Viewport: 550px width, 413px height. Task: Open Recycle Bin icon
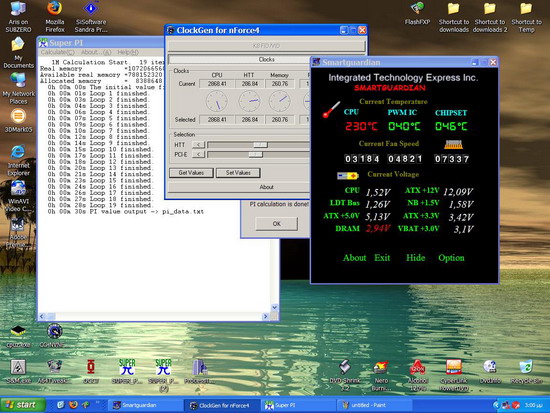[x=526, y=371]
